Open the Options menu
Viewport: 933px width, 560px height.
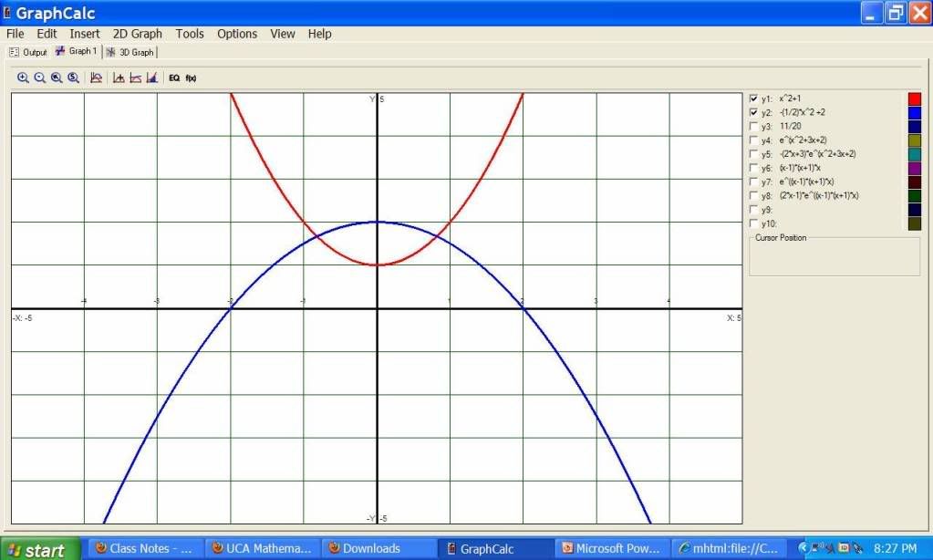(237, 34)
